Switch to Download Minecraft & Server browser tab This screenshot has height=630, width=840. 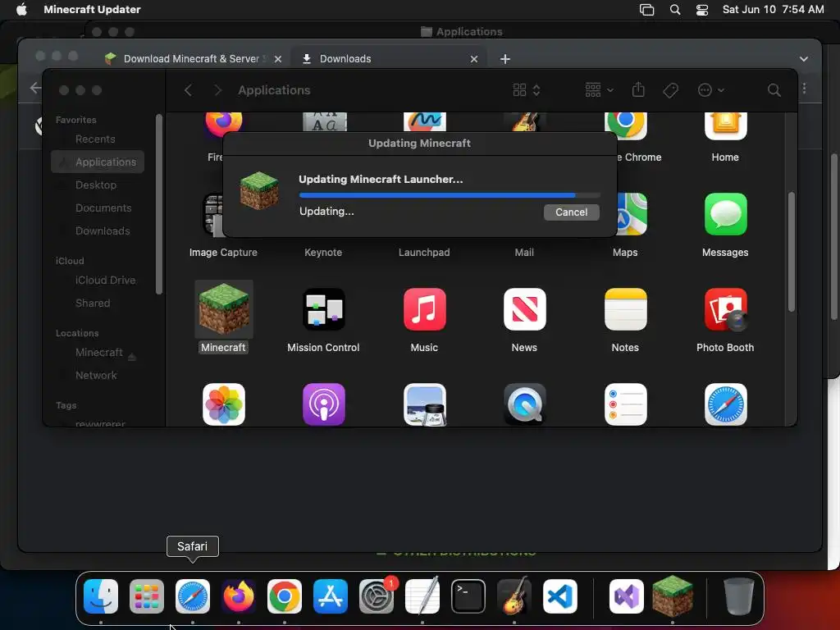coord(191,59)
